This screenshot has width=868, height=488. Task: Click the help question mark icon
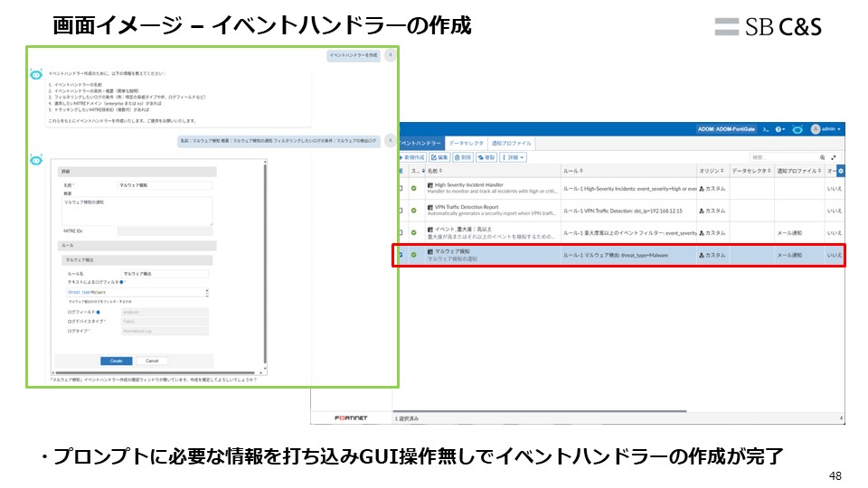[x=780, y=130]
